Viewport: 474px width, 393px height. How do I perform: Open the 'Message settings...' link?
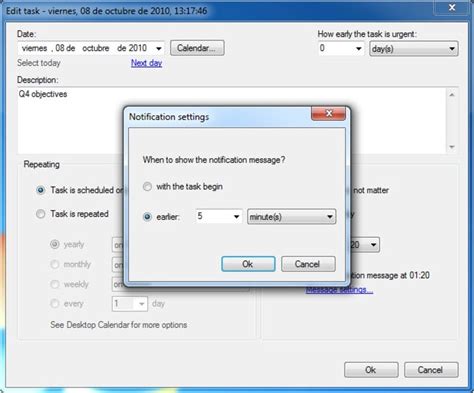coord(339,290)
